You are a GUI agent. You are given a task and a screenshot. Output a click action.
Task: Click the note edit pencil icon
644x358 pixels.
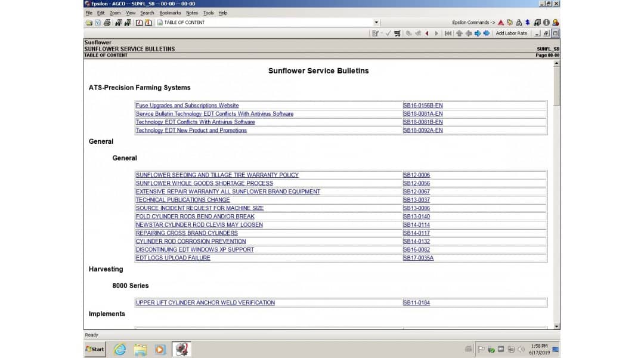coord(376,33)
